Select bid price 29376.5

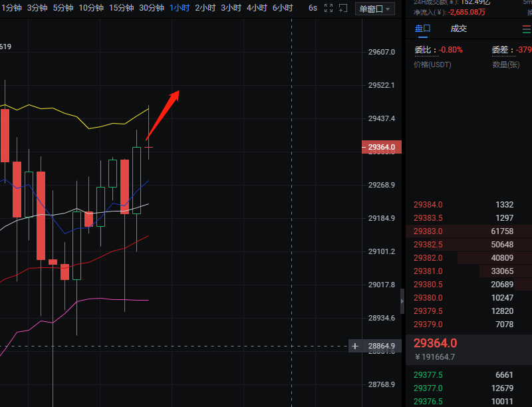coord(428,401)
